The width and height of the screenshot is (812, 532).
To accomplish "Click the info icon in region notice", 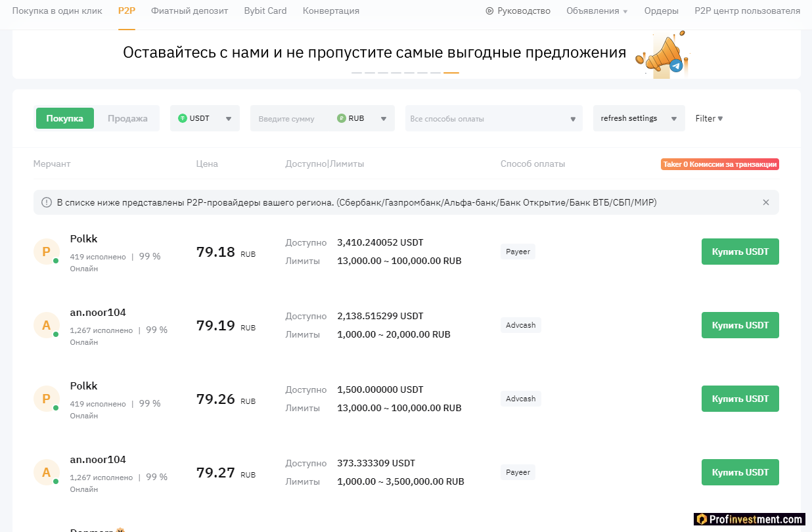I will 47,202.
